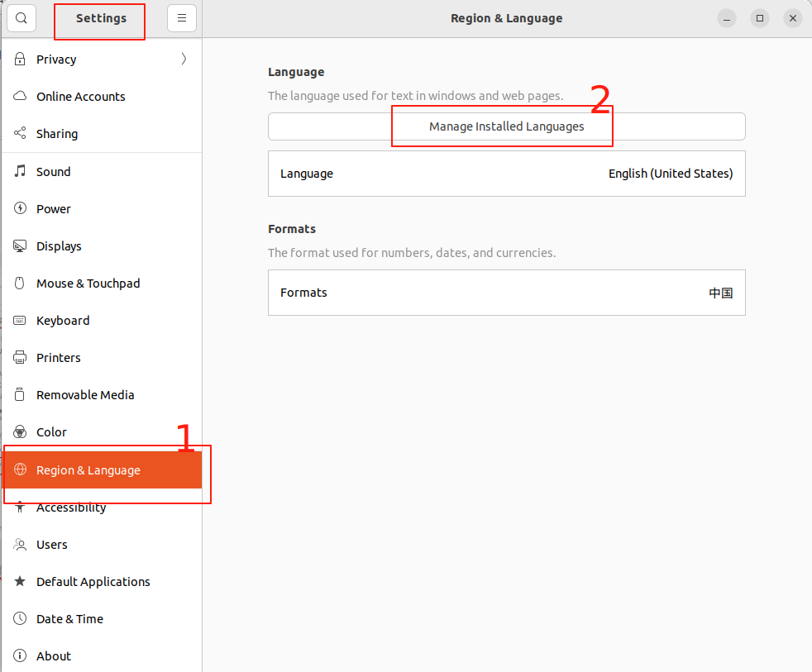Select Color in the sidebar
The width and height of the screenshot is (812, 672).
pyautogui.click(x=102, y=432)
